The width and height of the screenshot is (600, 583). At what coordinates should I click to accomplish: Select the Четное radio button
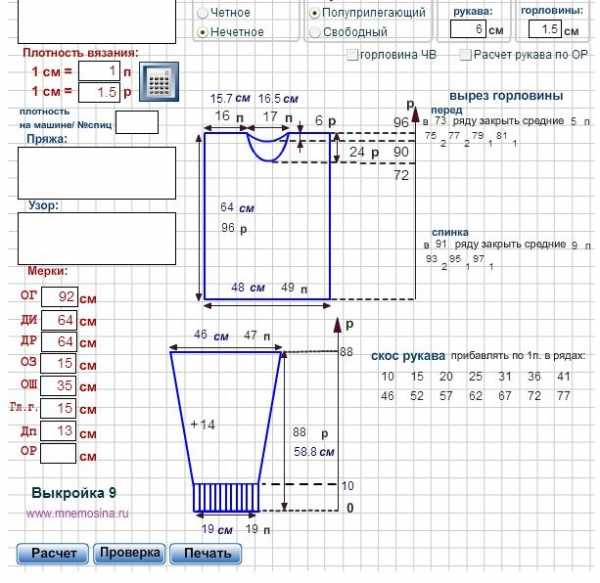click(x=204, y=13)
